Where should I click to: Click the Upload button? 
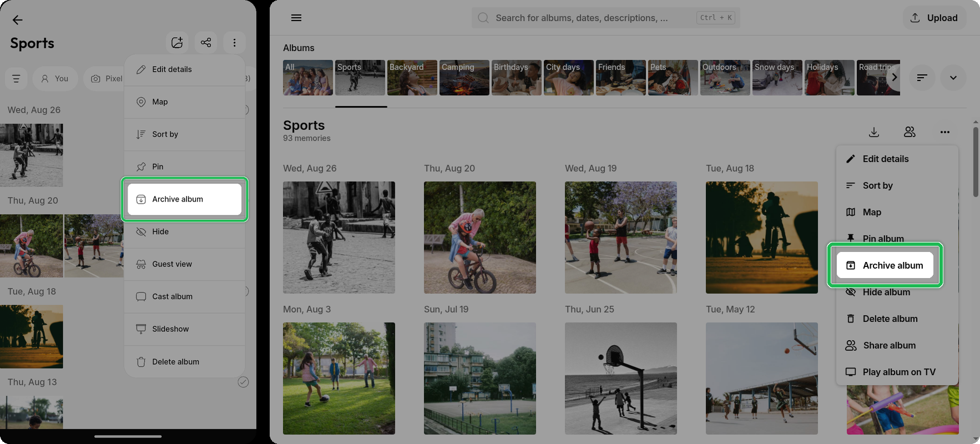(x=934, y=18)
